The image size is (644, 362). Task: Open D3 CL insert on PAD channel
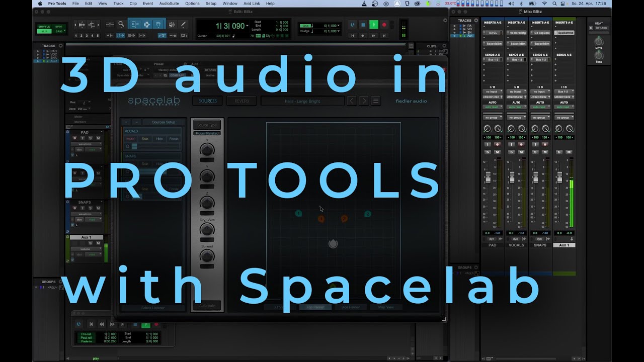(493, 33)
